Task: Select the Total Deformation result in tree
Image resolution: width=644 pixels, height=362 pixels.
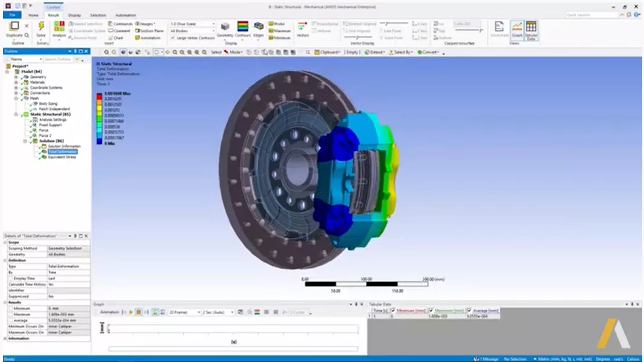Action: tap(62, 151)
